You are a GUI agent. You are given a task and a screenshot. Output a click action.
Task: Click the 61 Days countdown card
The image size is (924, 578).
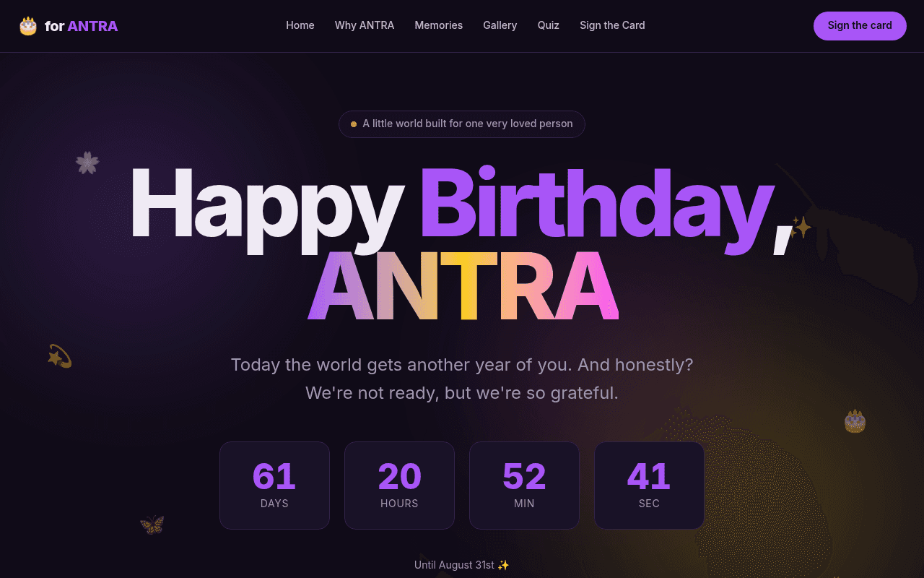tap(274, 486)
